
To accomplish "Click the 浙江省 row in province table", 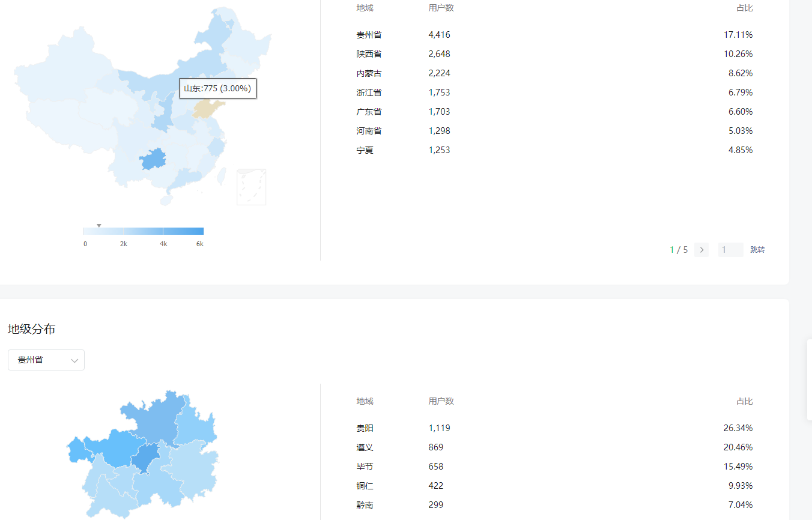I will coord(554,92).
